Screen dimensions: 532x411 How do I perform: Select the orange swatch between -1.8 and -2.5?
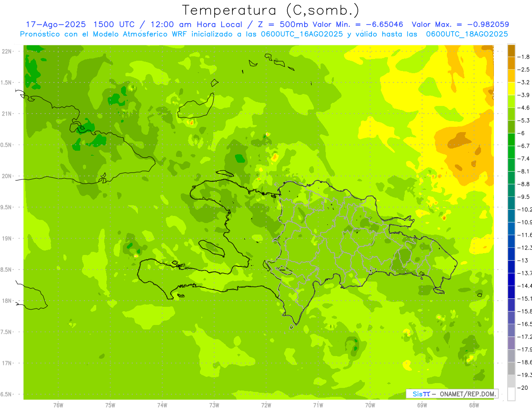[x=511, y=63]
